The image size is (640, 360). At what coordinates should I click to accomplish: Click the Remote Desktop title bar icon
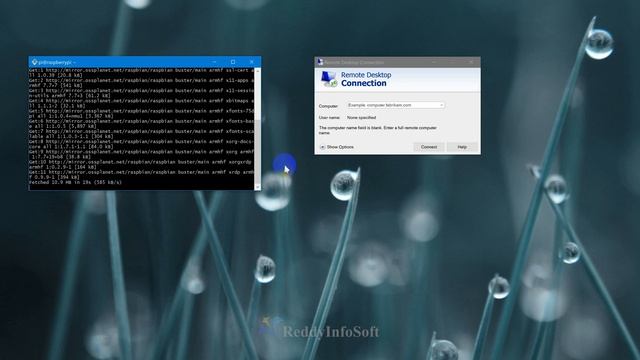[320, 62]
